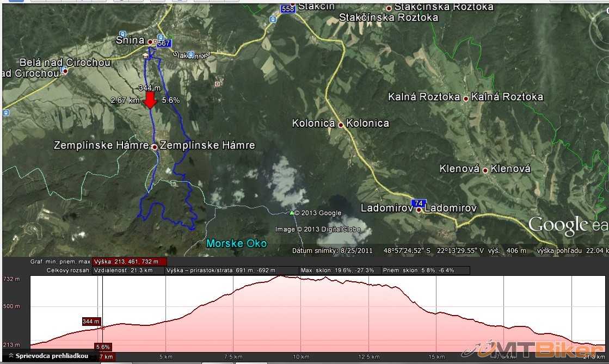Click the route 74 shield near Ladomirov
The width and height of the screenshot is (609, 364).
pos(418,203)
